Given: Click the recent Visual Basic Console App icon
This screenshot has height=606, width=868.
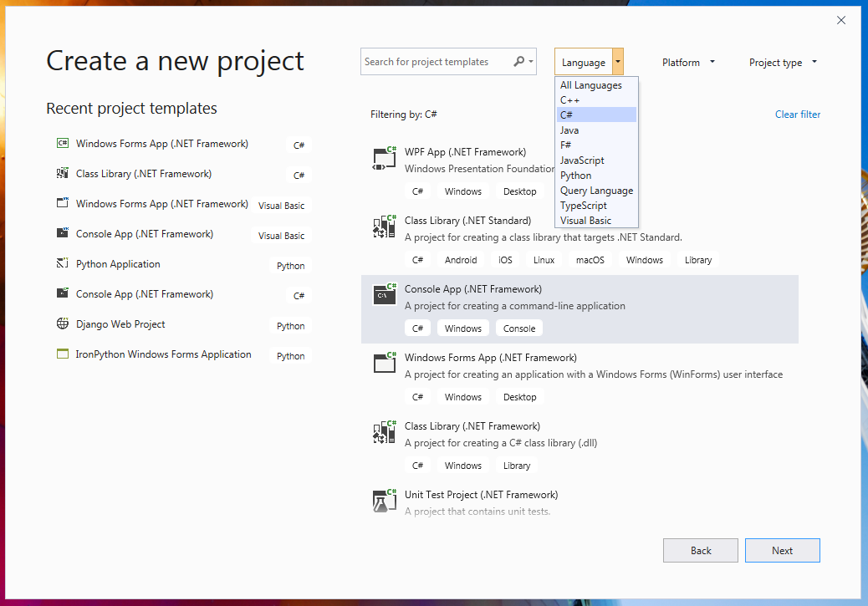Looking at the screenshot, I should click(63, 233).
